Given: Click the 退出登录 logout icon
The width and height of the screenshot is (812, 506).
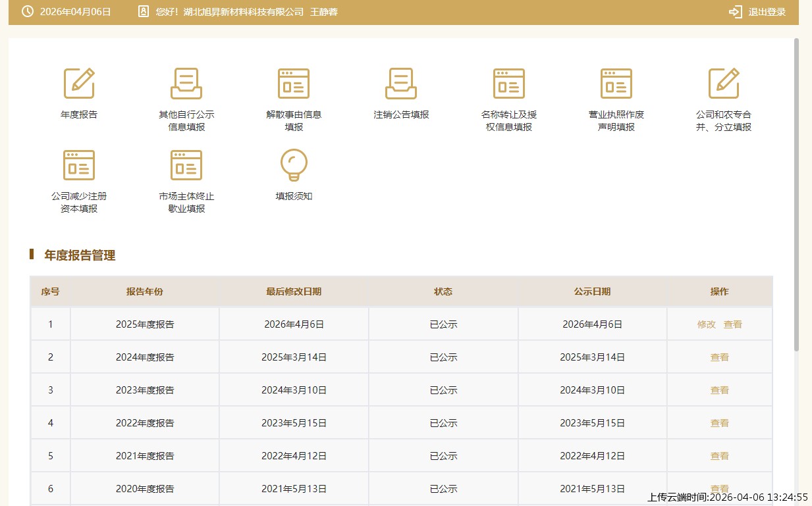Looking at the screenshot, I should click(736, 12).
